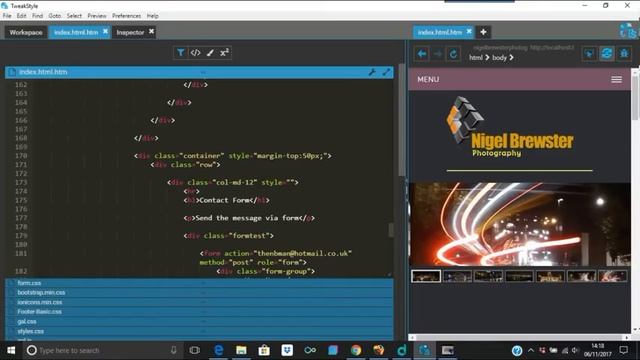The width and height of the screenshot is (640, 360).
Task: Expand the bootstrap.min.css file panel
Action: point(199,293)
